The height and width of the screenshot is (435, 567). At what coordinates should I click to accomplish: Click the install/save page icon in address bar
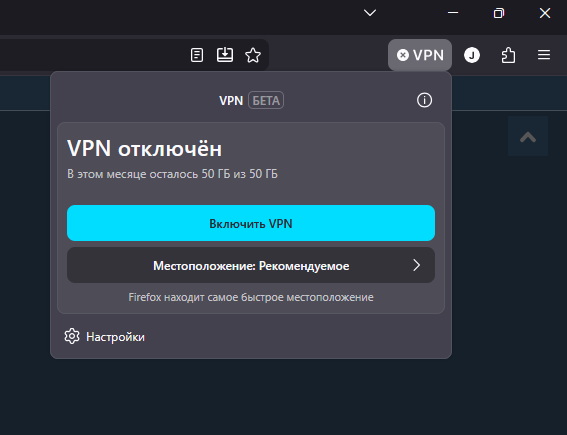(225, 55)
